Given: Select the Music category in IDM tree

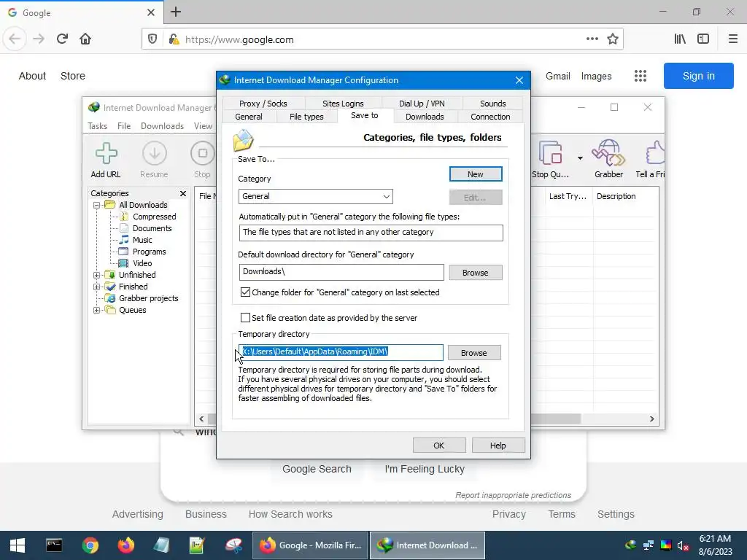Looking at the screenshot, I should tap(142, 240).
